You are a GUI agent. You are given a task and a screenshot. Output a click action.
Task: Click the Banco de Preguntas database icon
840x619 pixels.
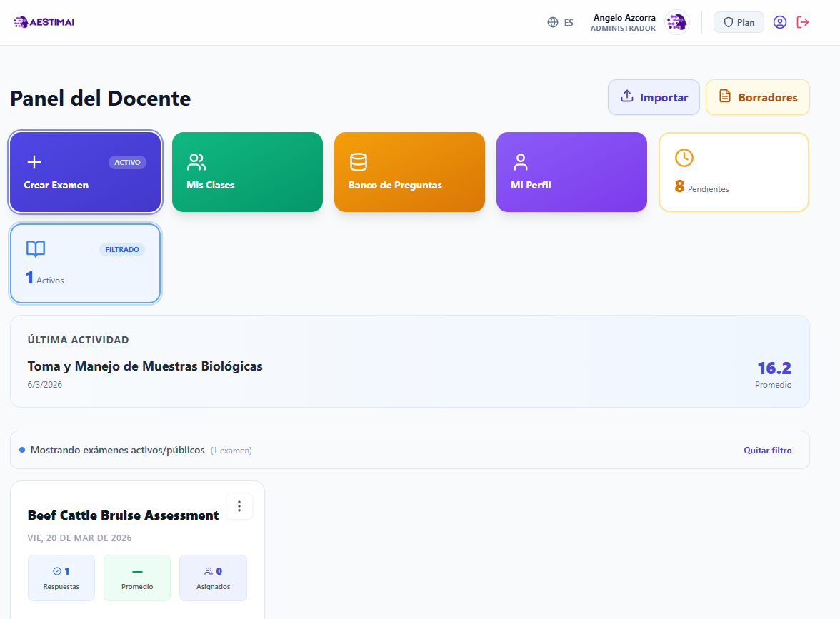point(359,161)
